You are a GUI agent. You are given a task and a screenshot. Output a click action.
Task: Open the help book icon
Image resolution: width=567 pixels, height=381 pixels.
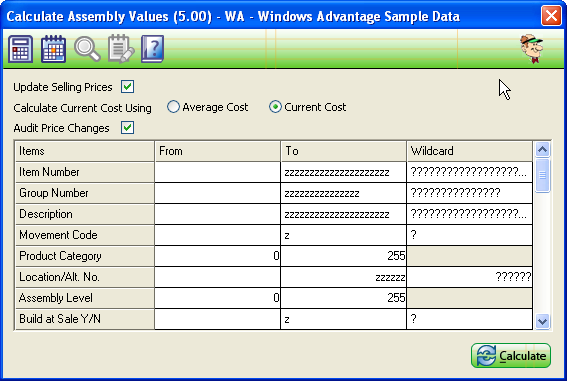click(x=152, y=49)
